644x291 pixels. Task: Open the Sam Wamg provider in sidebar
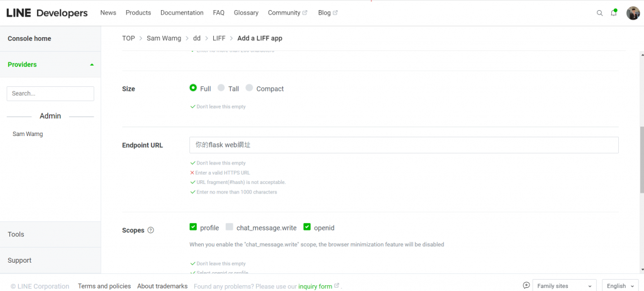(x=28, y=134)
